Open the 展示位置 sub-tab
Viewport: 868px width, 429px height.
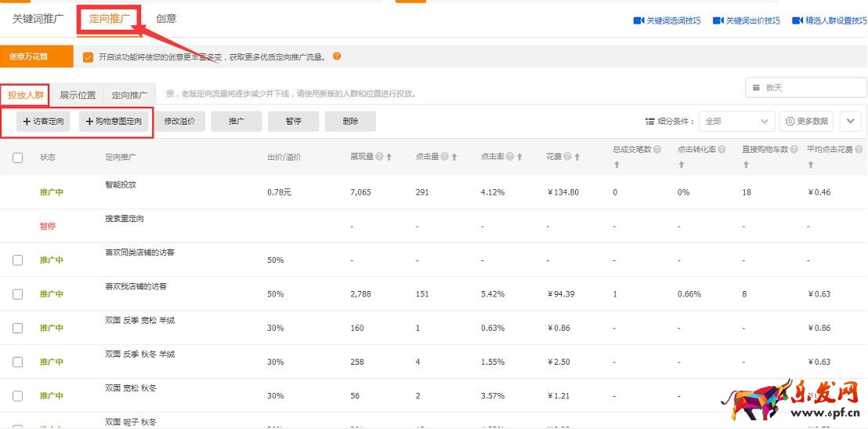[x=78, y=95]
